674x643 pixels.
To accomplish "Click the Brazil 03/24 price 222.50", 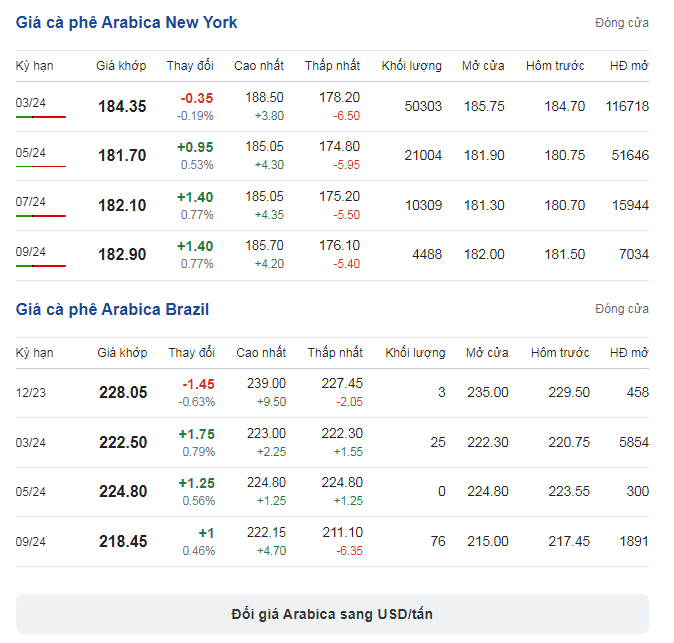I will (123, 442).
